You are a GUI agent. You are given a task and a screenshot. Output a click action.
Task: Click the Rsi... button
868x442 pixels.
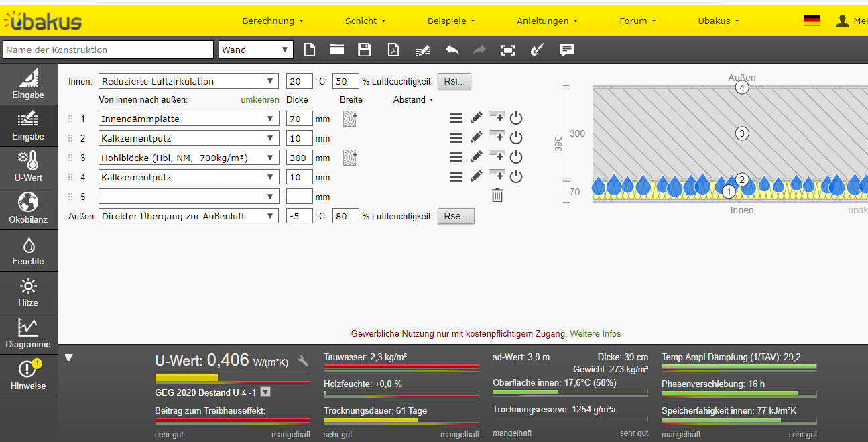click(454, 81)
